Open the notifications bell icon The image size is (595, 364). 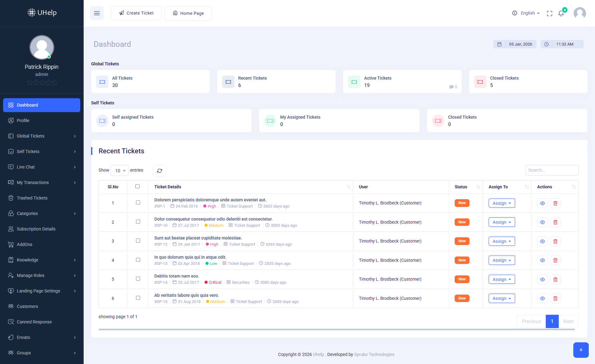pos(561,13)
